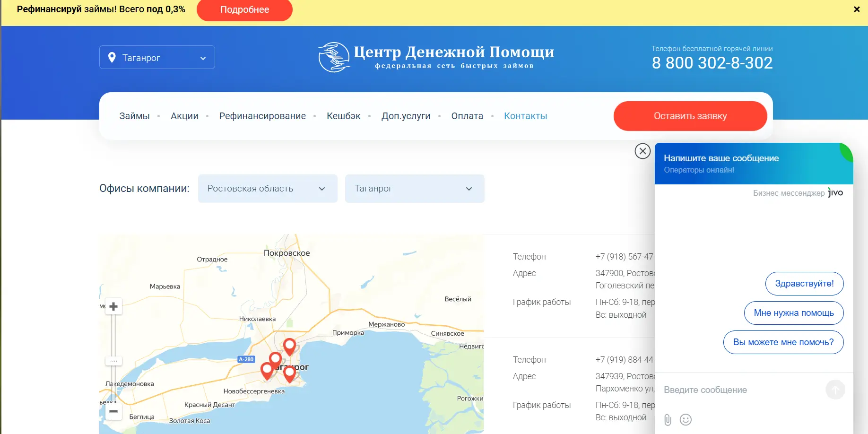Click address text 347939, Ростов
This screenshot has height=434, width=868.
(625, 376)
